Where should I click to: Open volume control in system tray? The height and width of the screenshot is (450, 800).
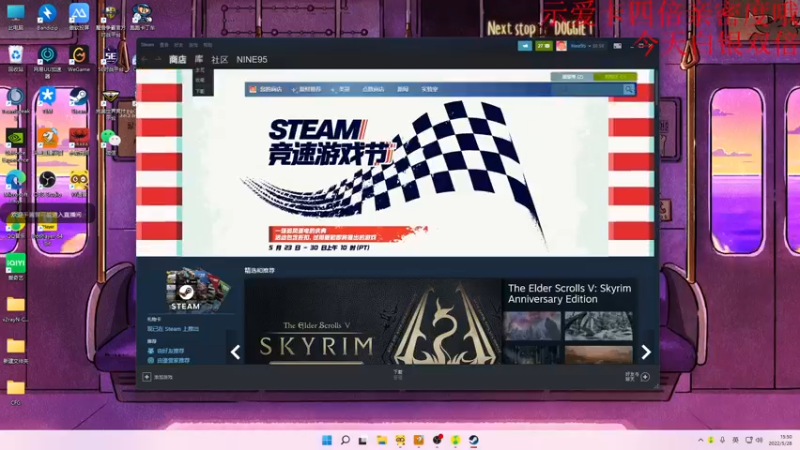tap(759, 440)
